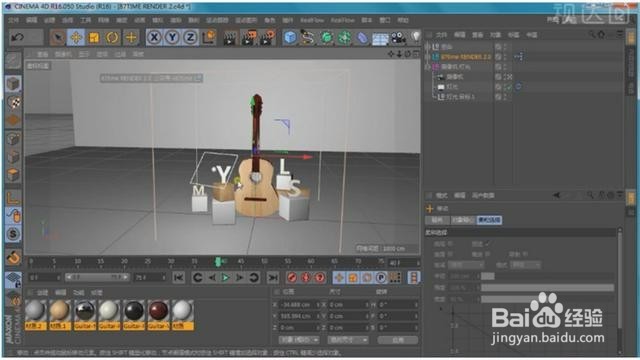Click the Make Editable icon
The image size is (640, 360).
tap(13, 61)
